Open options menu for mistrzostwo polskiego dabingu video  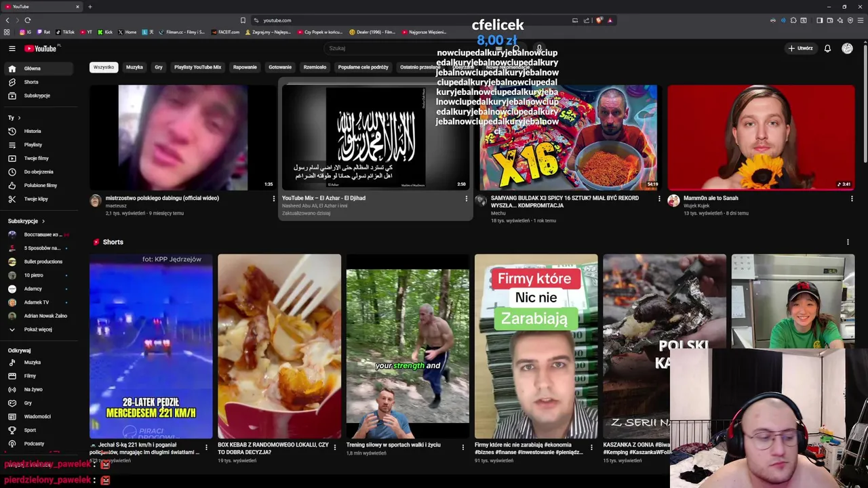coord(274,199)
